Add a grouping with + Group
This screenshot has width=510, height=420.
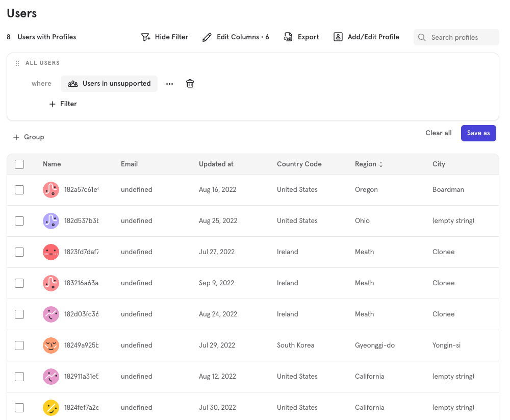(29, 137)
